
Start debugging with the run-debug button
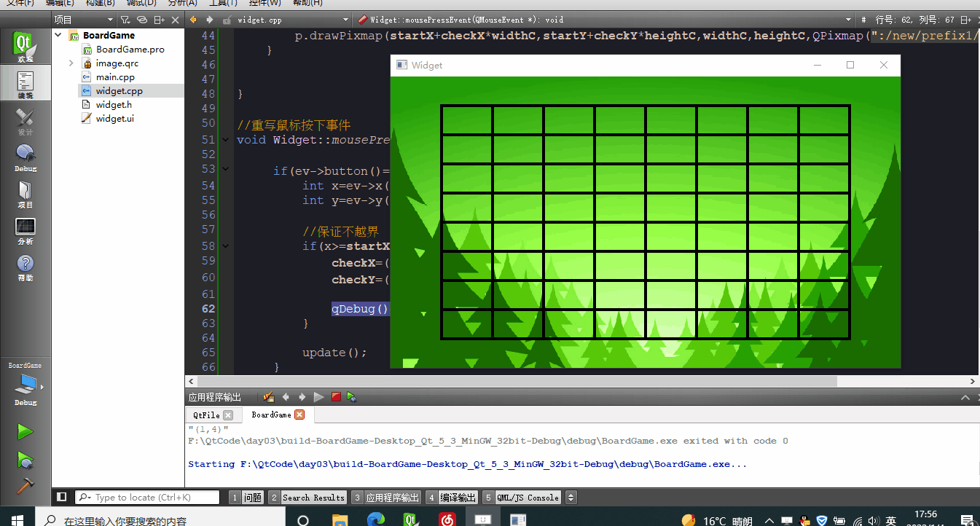pyautogui.click(x=26, y=459)
